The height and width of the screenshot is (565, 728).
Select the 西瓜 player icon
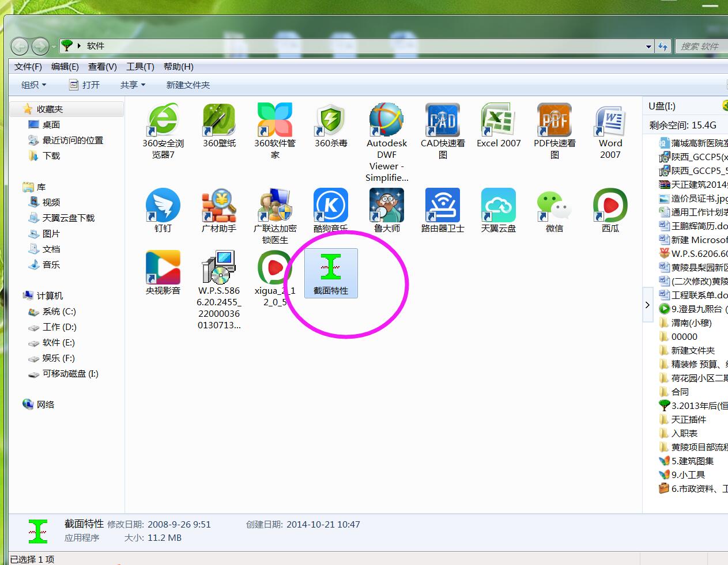[610, 205]
